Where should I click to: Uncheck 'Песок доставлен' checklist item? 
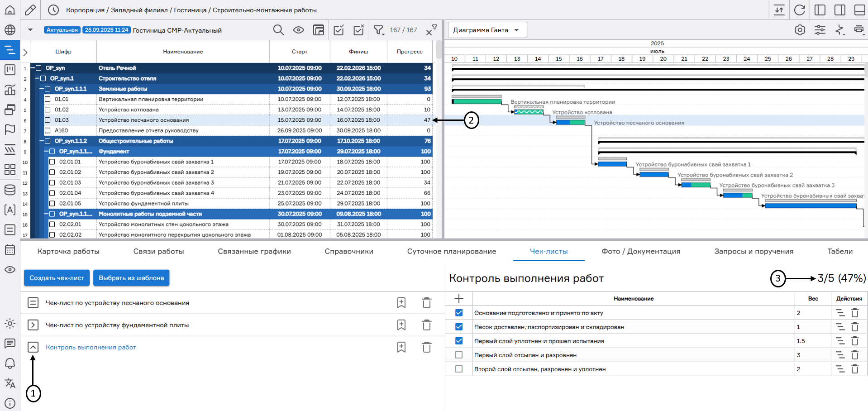click(x=459, y=327)
